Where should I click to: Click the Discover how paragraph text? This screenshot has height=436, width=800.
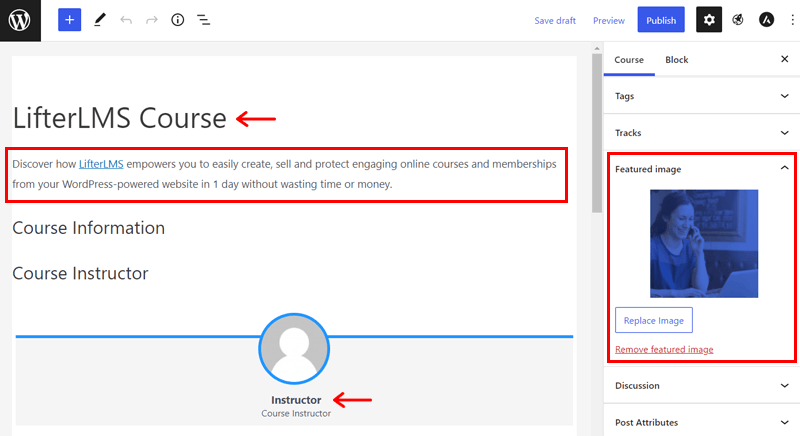284,174
